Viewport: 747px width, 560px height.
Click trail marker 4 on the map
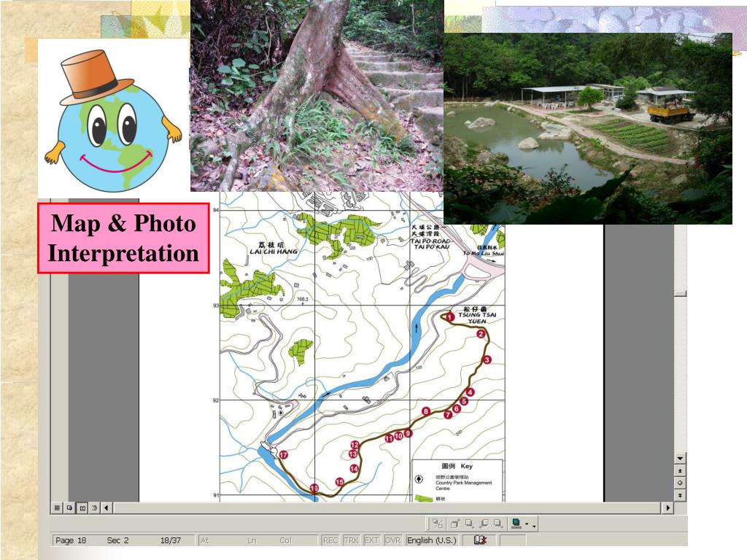click(x=471, y=392)
